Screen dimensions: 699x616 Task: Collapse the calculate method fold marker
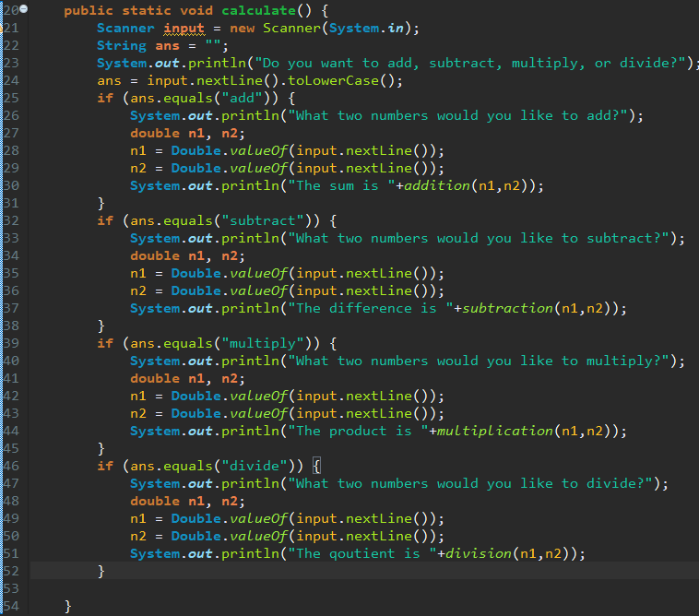(x=24, y=9)
